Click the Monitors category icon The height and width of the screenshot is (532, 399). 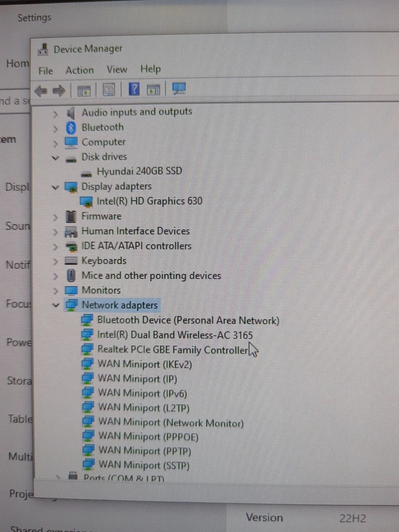71,290
